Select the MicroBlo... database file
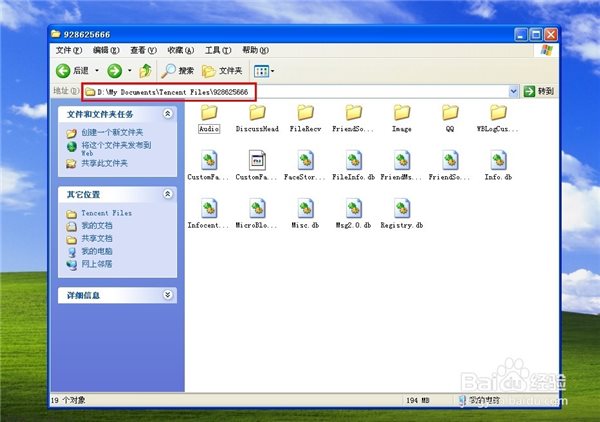This screenshot has width=600, height=422. click(257, 214)
